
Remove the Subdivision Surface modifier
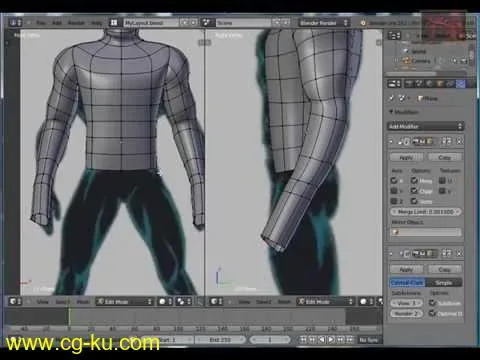pyautogui.click(x=460, y=254)
